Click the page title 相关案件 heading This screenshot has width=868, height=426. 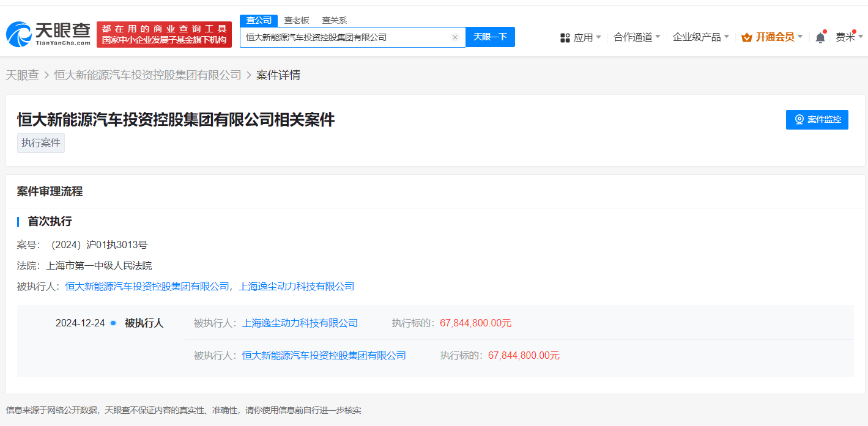coord(176,120)
